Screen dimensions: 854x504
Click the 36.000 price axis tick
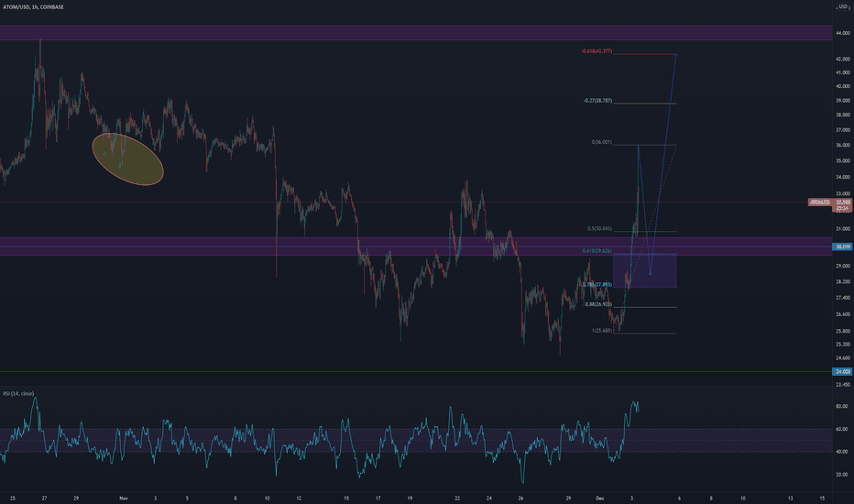843,146
